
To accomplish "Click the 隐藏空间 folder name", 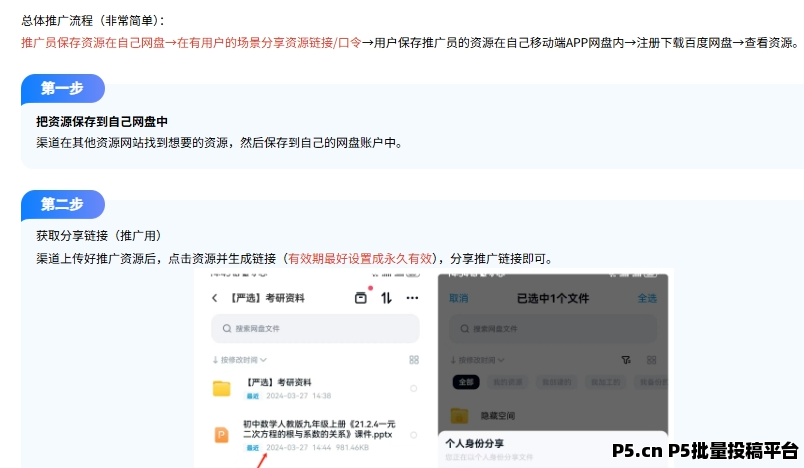I will (498, 416).
